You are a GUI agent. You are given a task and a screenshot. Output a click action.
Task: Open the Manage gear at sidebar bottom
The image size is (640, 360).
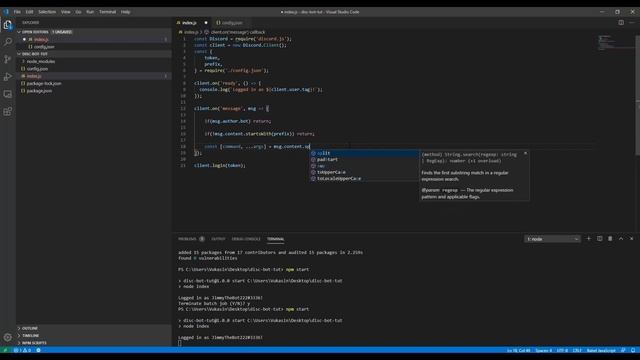tap(8, 337)
